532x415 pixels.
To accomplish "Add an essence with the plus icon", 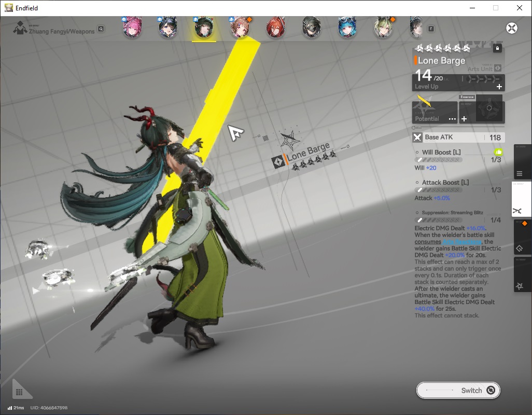I will [464, 119].
